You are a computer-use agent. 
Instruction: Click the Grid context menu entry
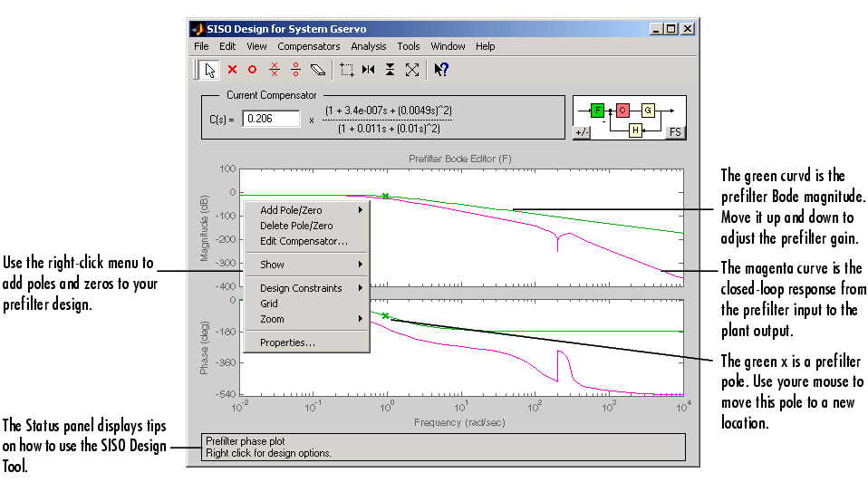[269, 304]
